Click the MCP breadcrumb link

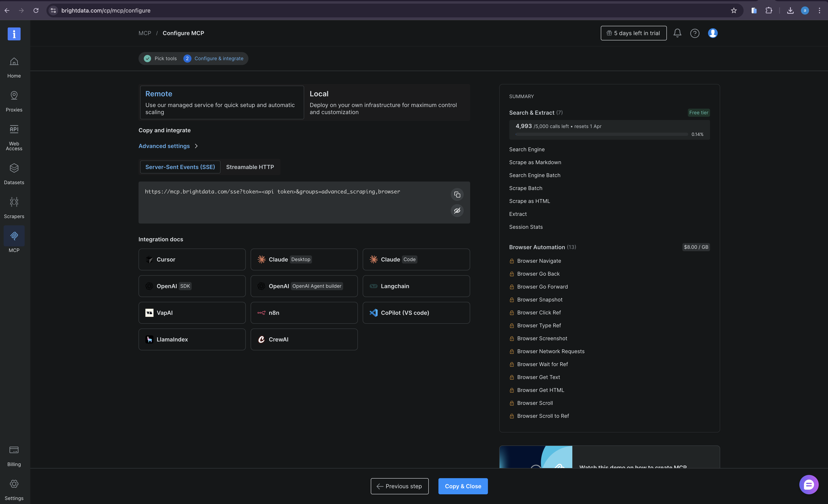[145, 33]
